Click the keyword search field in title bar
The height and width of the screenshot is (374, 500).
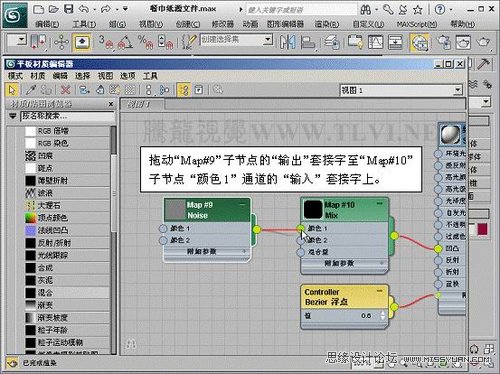pos(301,10)
